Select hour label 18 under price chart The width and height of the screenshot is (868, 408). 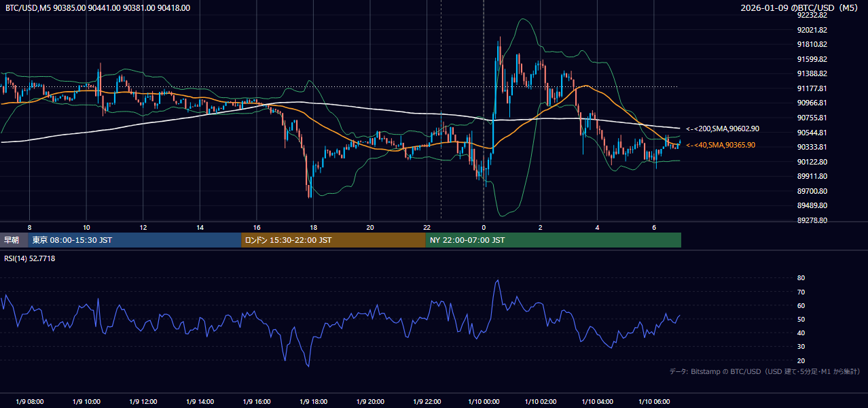pyautogui.click(x=313, y=227)
